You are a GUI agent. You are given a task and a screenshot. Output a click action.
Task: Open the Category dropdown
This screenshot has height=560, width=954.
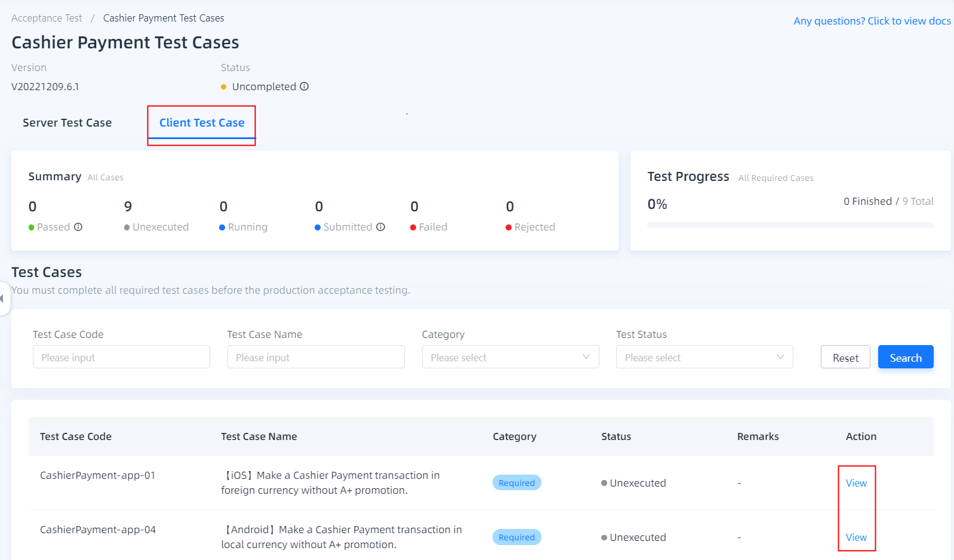point(510,357)
